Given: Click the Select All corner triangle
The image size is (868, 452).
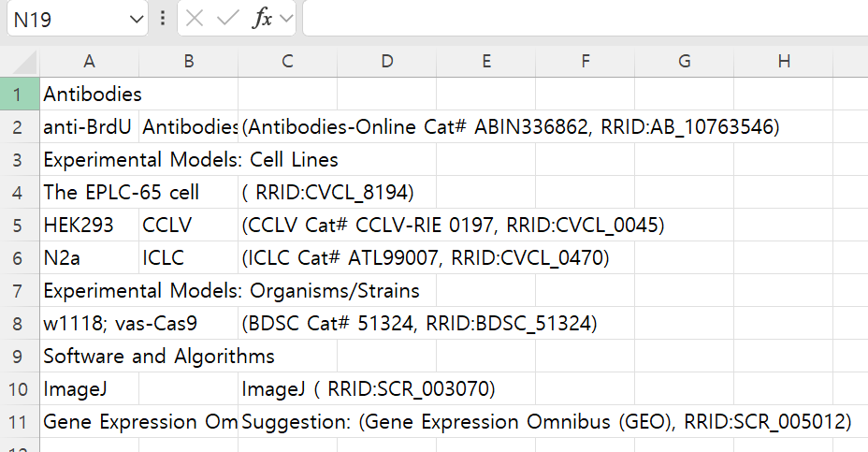Looking at the screenshot, I should [x=20, y=62].
